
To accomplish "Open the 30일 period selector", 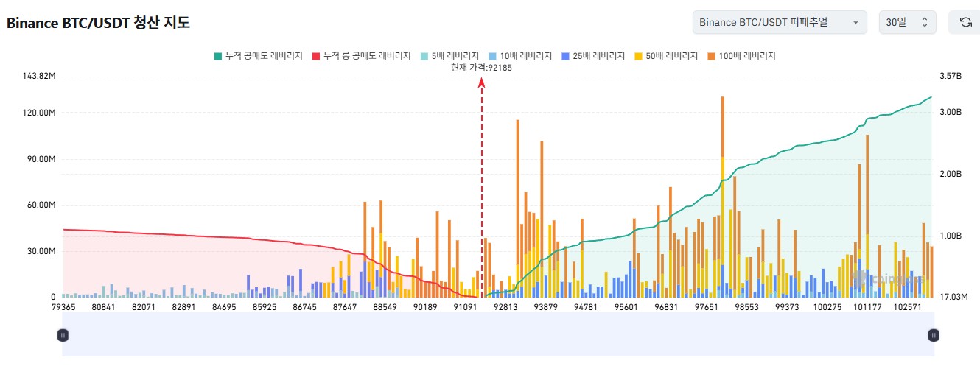I will (x=908, y=22).
